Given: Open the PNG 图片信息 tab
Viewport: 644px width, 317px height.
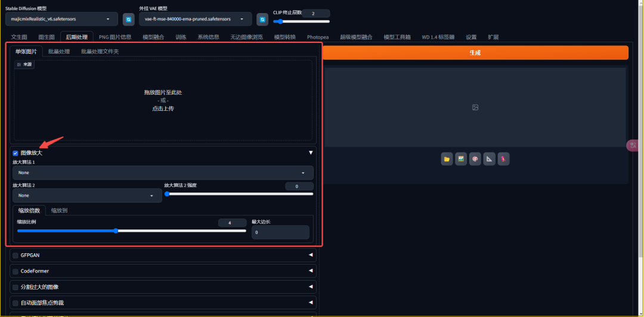Looking at the screenshot, I should (115, 37).
